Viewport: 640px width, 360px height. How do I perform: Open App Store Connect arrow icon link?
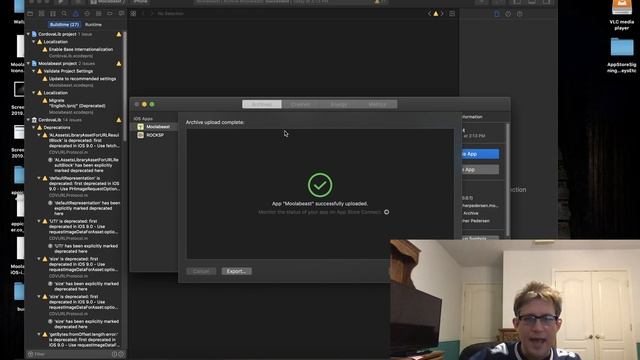point(386,212)
